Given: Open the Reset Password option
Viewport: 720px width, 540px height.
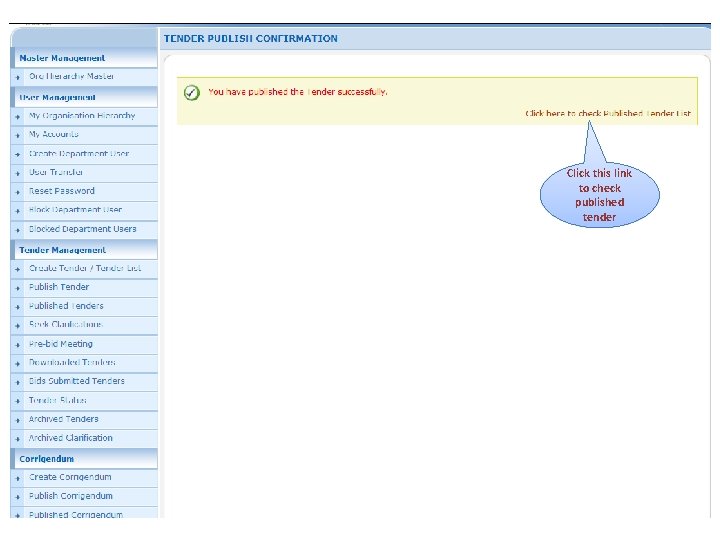Looking at the screenshot, I should click(x=62, y=191).
